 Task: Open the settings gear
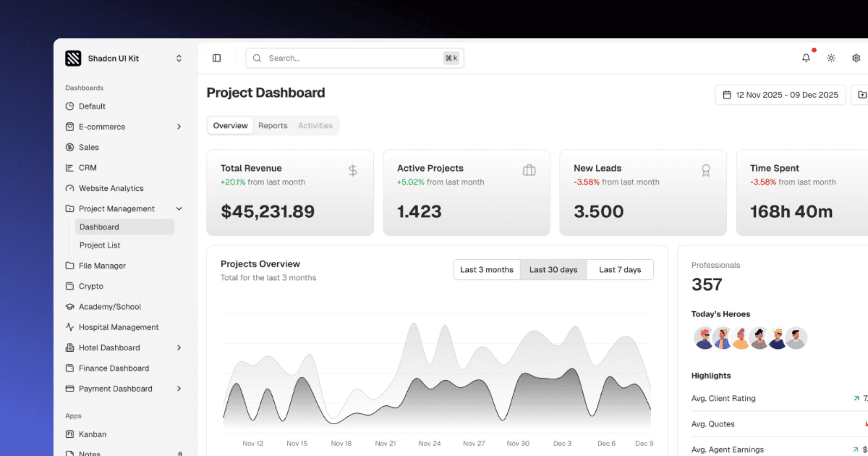pyautogui.click(x=856, y=58)
